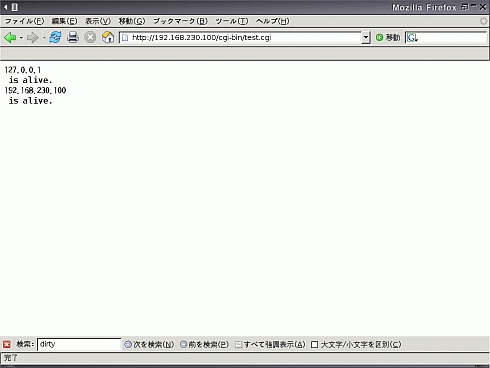Click the grey Forward arrow button
The image size is (490, 368).
click(x=33, y=37)
